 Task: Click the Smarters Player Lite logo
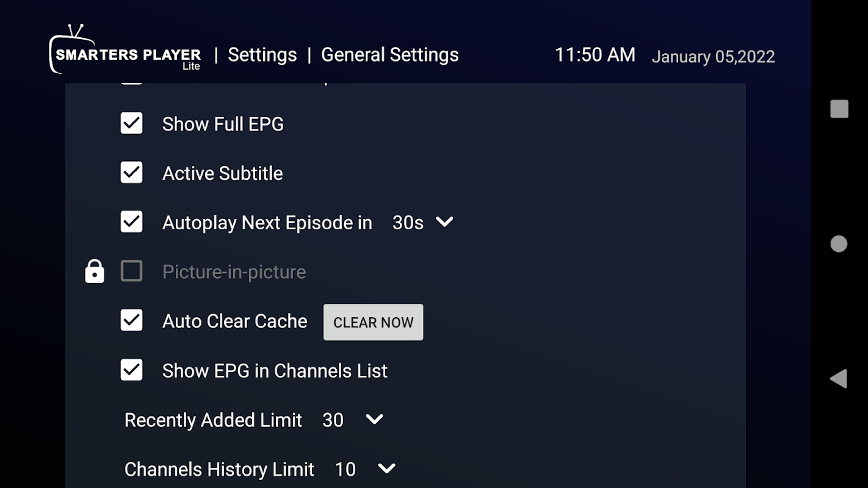coord(125,49)
